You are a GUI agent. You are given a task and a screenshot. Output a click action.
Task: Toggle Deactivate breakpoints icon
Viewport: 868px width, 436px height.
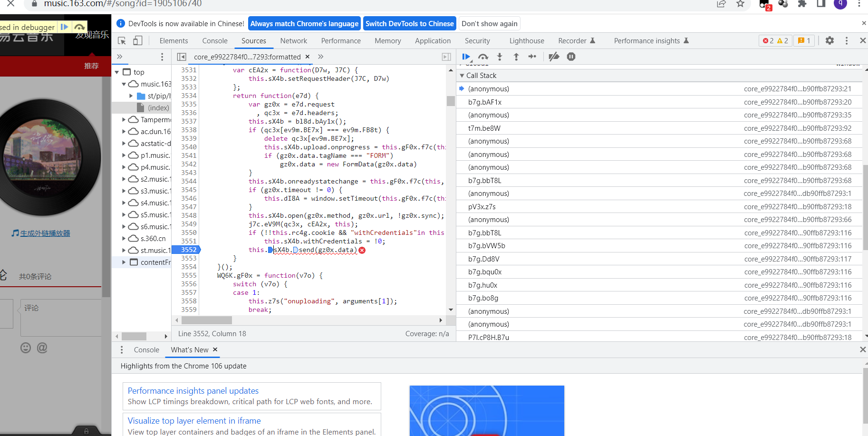554,57
